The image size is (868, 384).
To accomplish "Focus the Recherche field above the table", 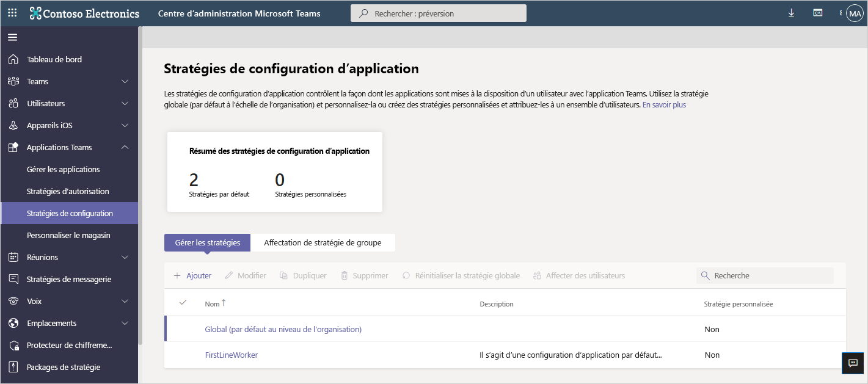I will click(765, 275).
